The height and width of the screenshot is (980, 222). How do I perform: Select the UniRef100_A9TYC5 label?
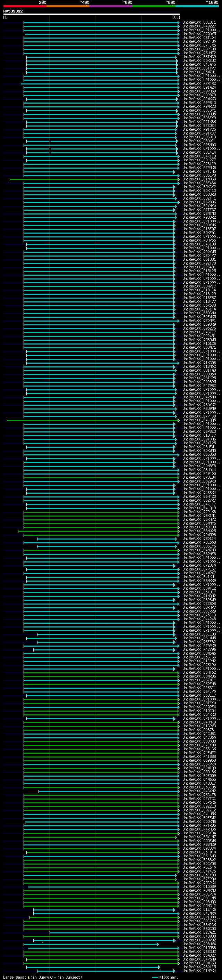(x=199, y=130)
